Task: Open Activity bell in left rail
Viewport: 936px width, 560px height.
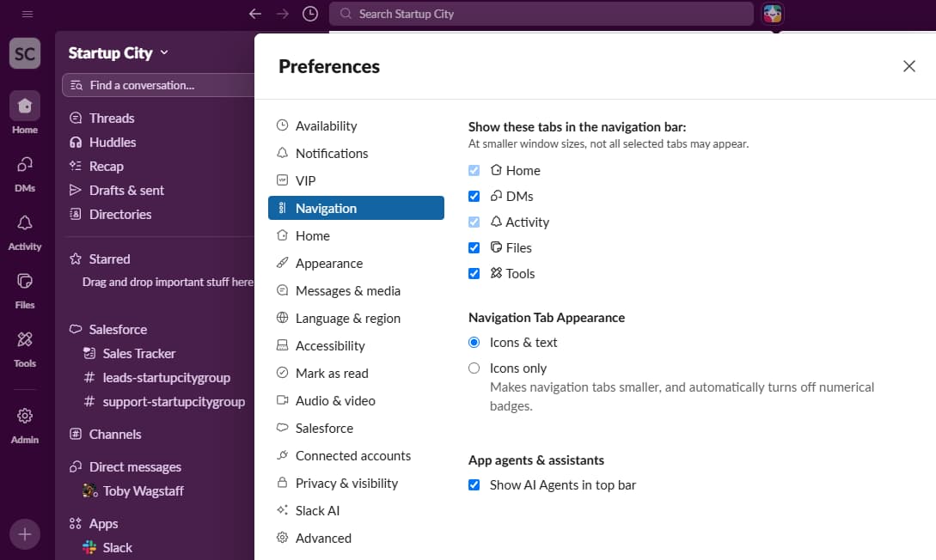Action: coord(24,233)
